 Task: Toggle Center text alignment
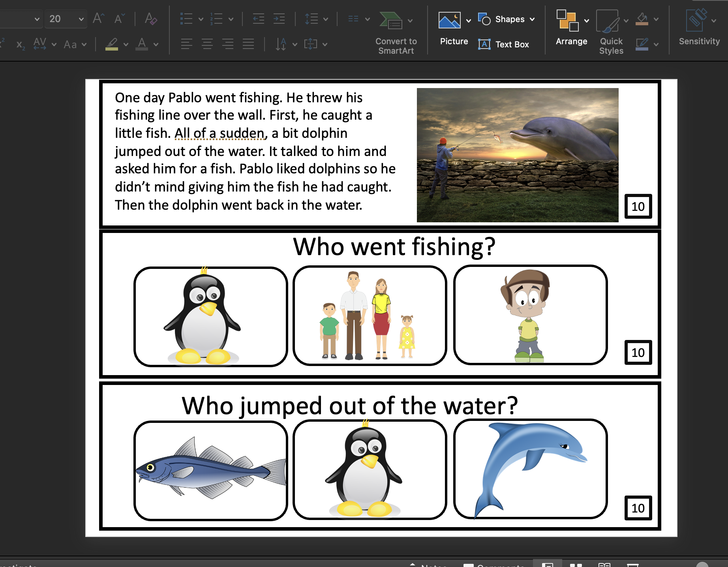(208, 44)
